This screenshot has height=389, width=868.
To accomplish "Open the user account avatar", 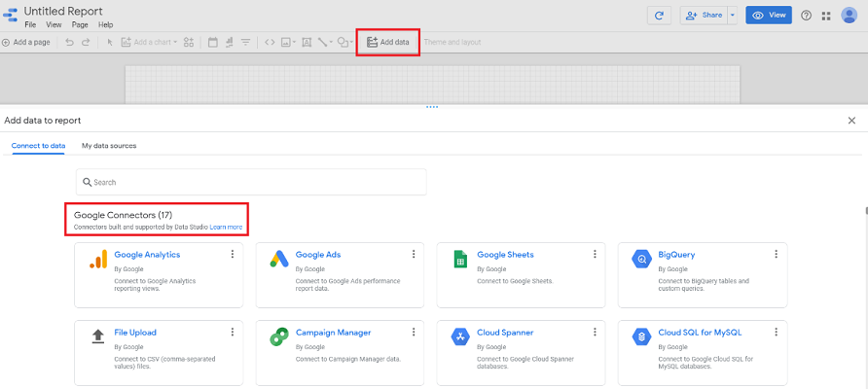I will (850, 16).
